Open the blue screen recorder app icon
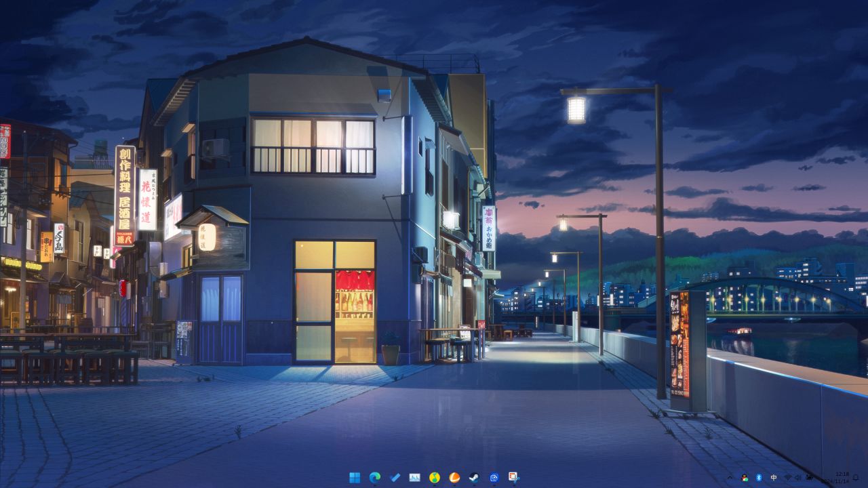 pos(494,477)
